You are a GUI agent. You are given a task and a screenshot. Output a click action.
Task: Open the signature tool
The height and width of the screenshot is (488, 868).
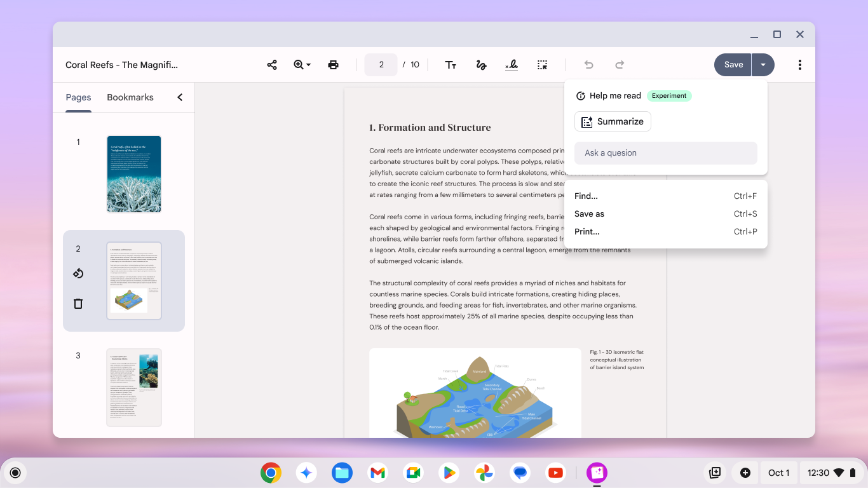(x=512, y=64)
